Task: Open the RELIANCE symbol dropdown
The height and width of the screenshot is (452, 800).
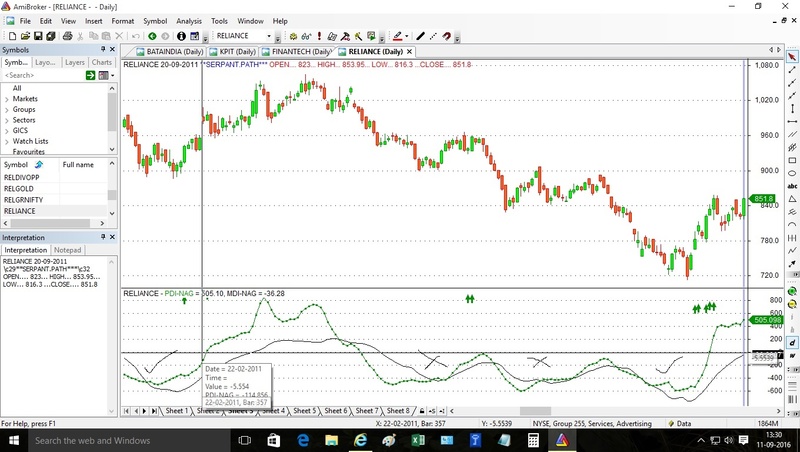Action: click(269, 36)
